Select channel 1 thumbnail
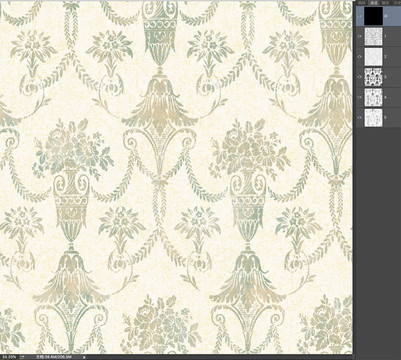Viewport: 401px width, 360px height. 373,36
